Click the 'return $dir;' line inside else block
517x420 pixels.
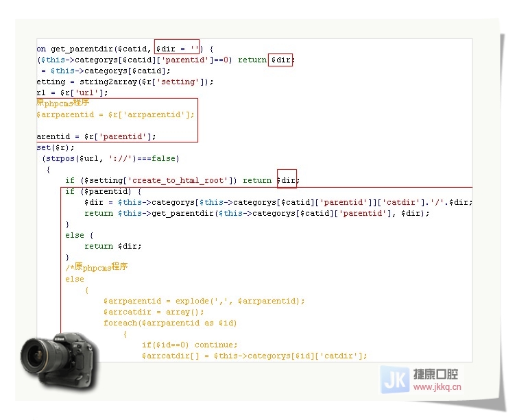[x=112, y=246]
